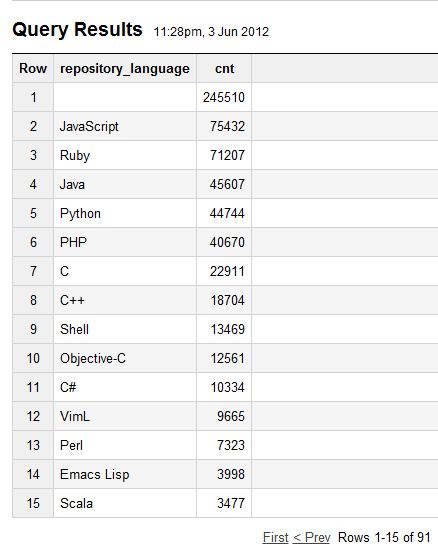This screenshot has height=553, width=438.
Task: Click the Ruby language cell
Action: [125, 155]
